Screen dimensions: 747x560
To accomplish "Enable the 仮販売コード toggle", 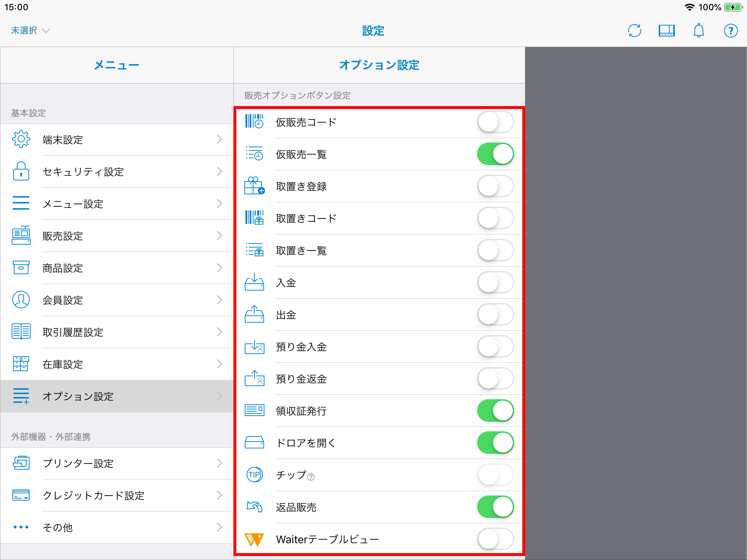I will click(495, 122).
